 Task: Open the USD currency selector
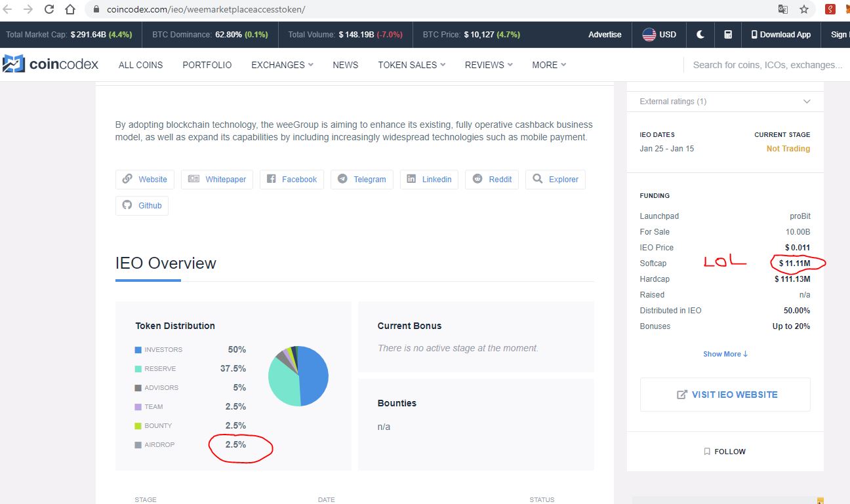[659, 35]
